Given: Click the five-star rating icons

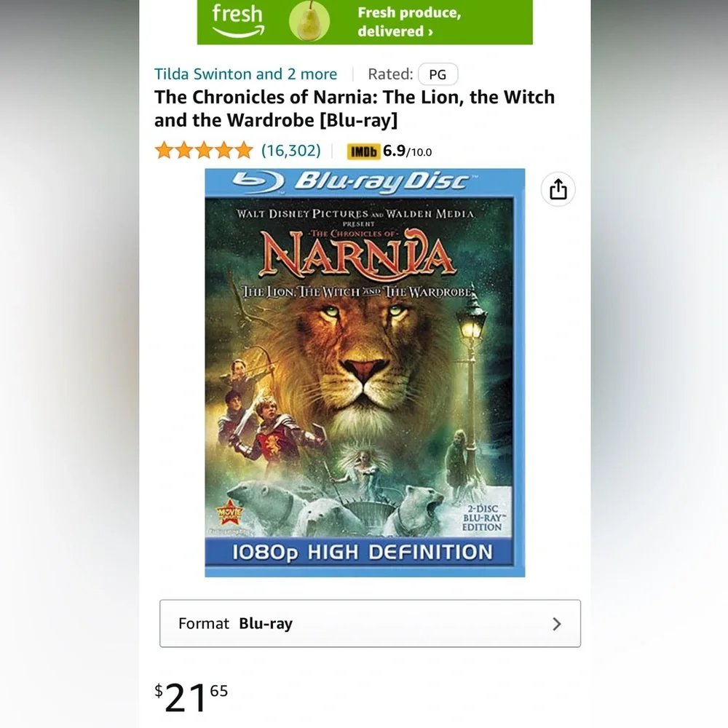Looking at the screenshot, I should 204,151.
